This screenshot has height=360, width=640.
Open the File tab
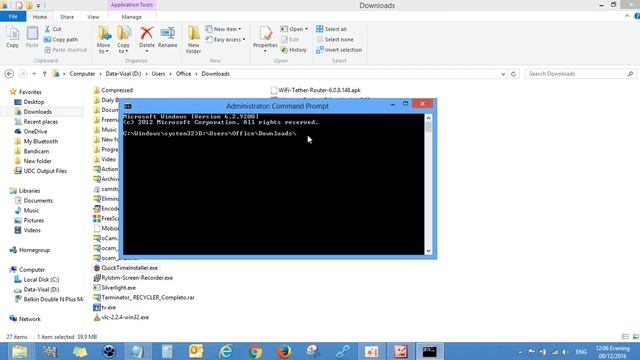13,17
